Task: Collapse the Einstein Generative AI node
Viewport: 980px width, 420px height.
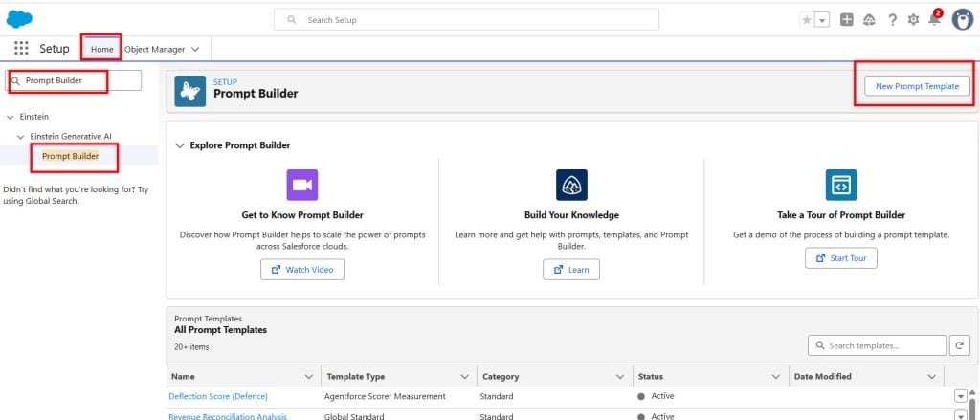Action: [x=21, y=136]
